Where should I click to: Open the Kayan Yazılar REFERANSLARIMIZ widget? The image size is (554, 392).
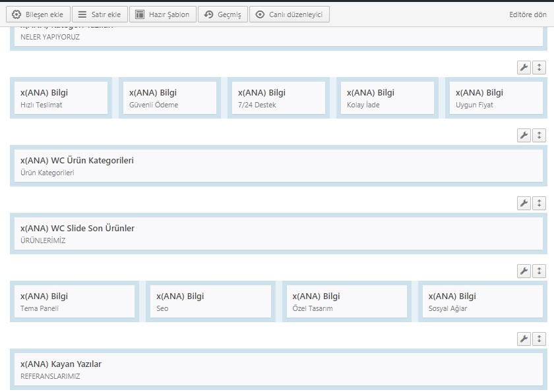(x=278, y=370)
